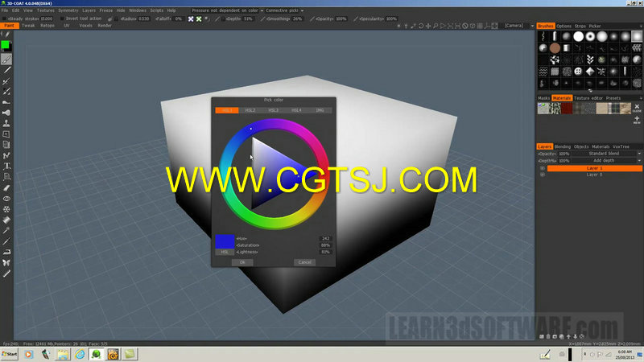The image size is (644, 362).
Task: Open the Camera dropdown
Action: click(x=518, y=26)
